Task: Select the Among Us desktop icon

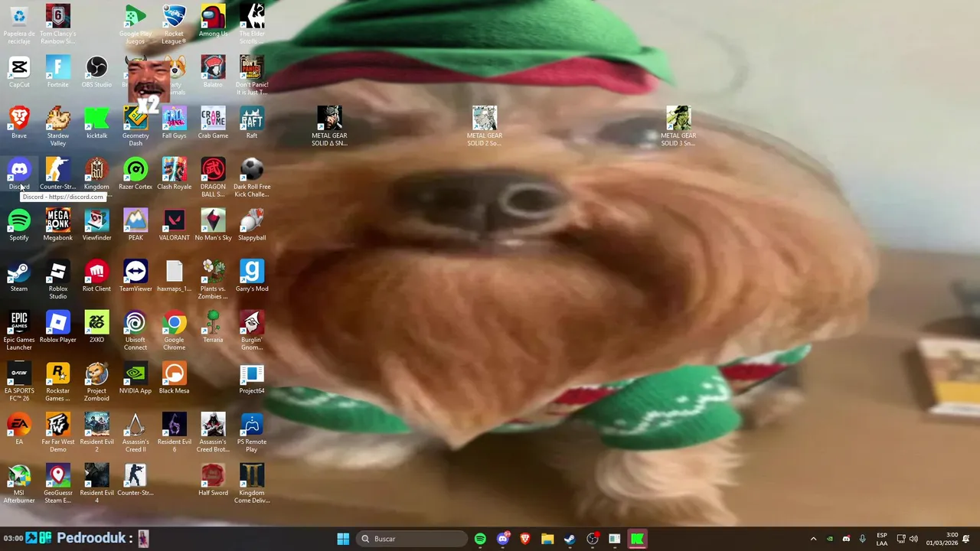Action: (x=213, y=21)
